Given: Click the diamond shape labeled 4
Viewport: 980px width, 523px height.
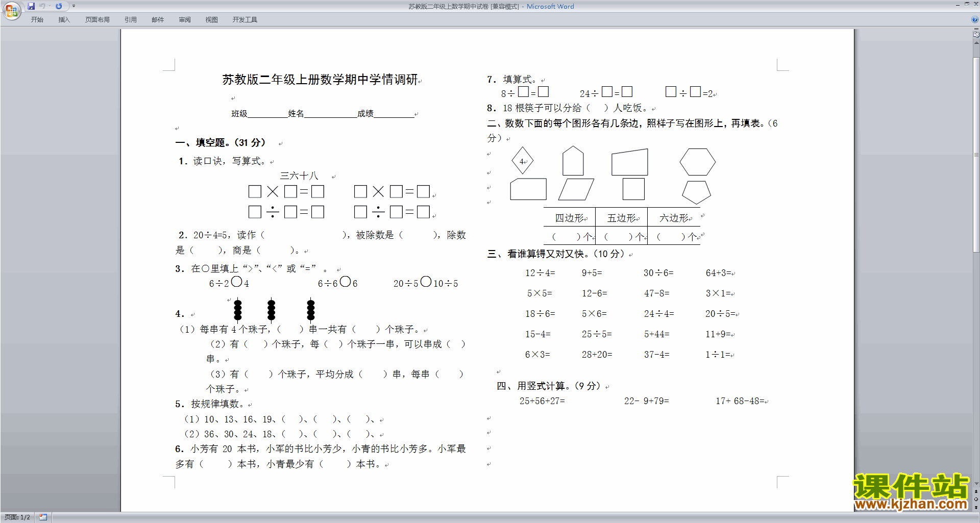Looking at the screenshot, I should point(523,161).
